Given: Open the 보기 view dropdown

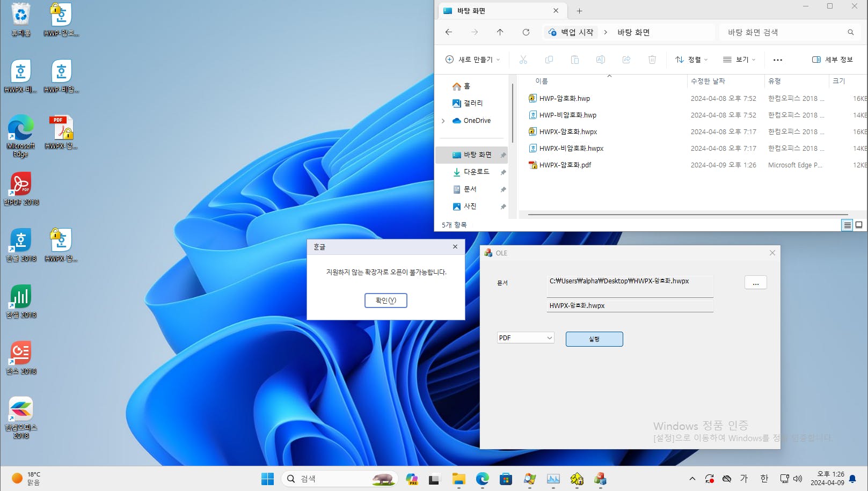Looking at the screenshot, I should (x=739, y=60).
